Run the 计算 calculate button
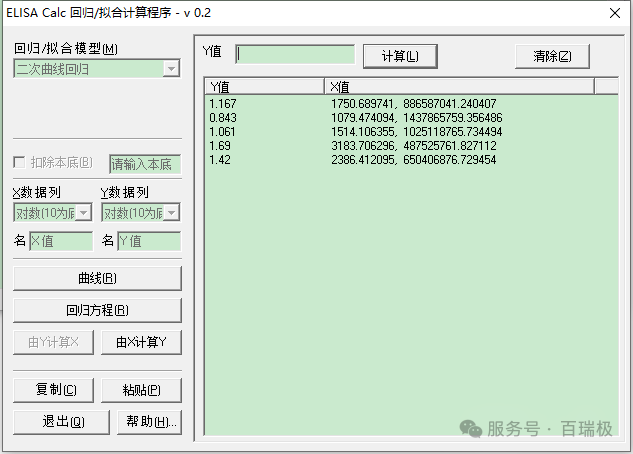This screenshot has width=633, height=454. [400, 56]
